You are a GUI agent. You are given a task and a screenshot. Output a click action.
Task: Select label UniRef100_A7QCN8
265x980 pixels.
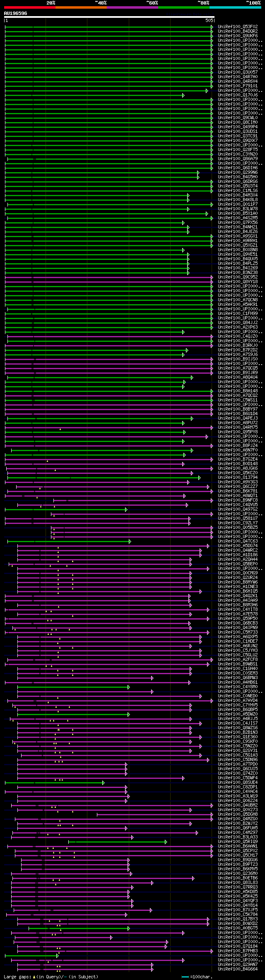click(238, 300)
